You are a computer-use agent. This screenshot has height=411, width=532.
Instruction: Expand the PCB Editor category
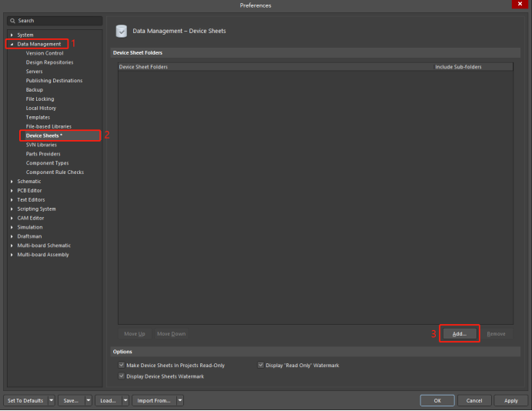[x=12, y=190]
